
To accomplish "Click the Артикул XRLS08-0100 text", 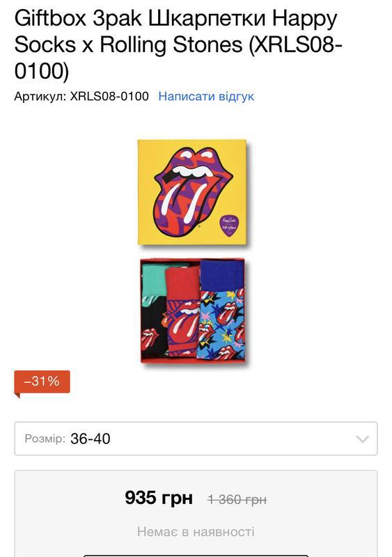I will [x=81, y=96].
